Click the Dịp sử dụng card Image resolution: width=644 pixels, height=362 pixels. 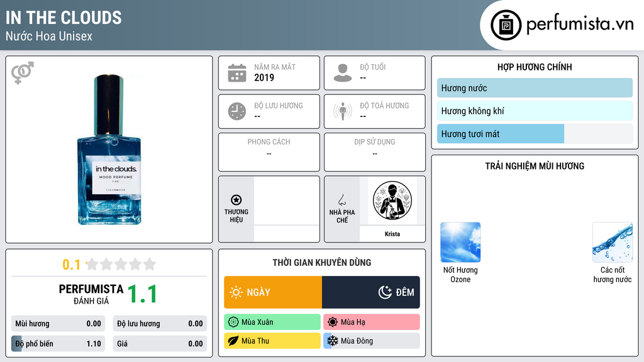[x=375, y=152]
